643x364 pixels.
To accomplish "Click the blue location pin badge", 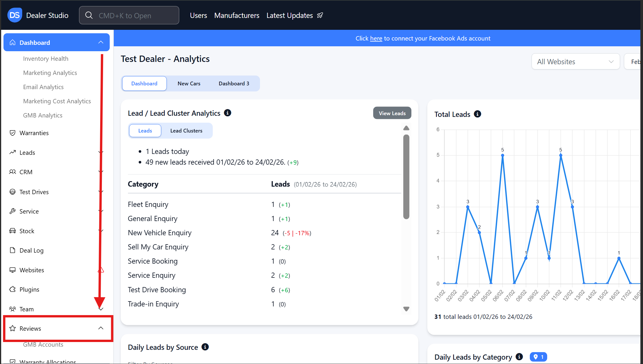I will 538,357.
